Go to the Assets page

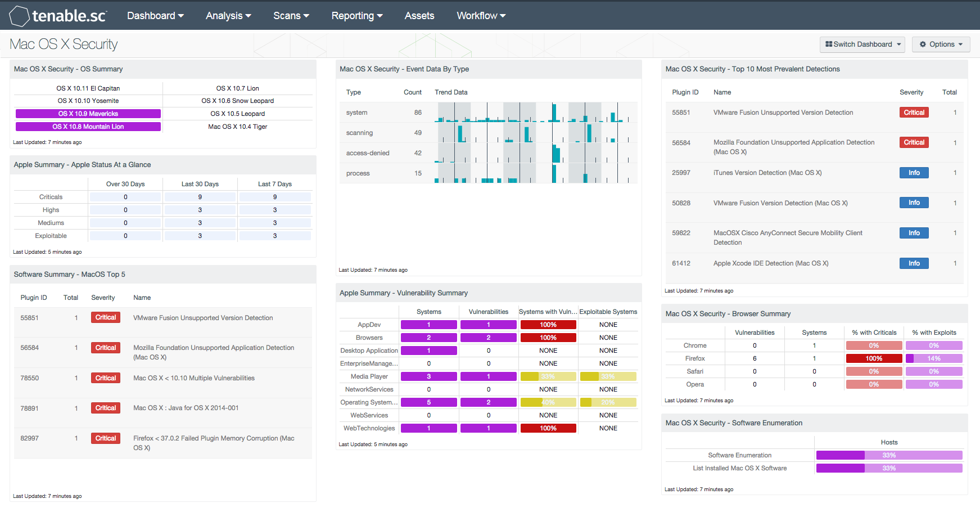[419, 16]
